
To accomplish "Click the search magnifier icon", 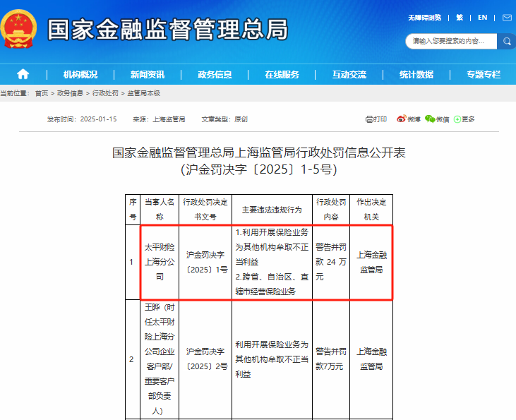I will tap(507, 42).
